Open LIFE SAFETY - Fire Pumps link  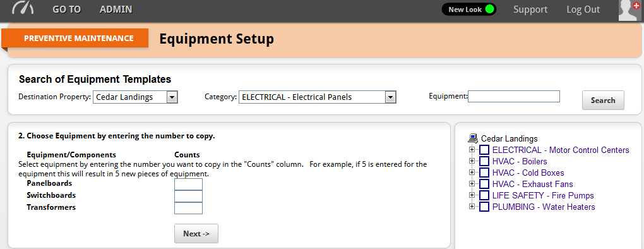[543, 195]
